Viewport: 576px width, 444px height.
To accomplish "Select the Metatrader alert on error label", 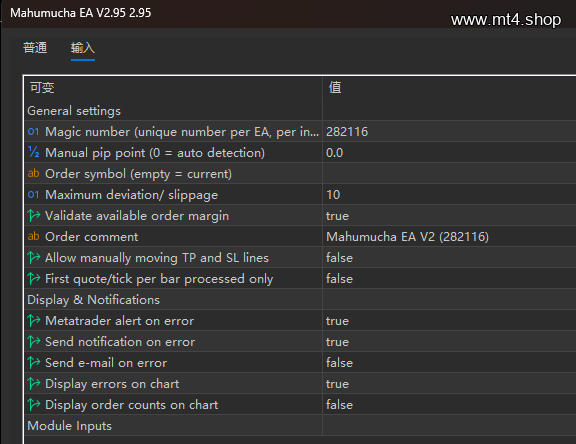I will click(x=119, y=321).
